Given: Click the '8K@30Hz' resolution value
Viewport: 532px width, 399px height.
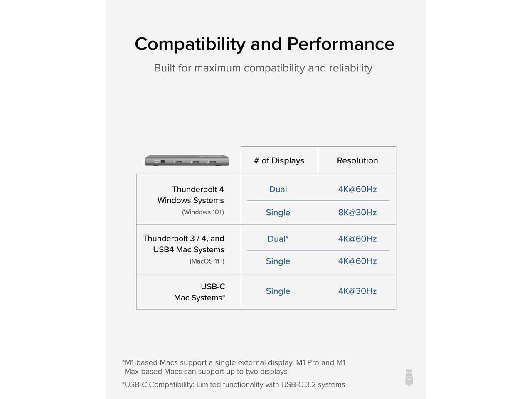Looking at the screenshot, I should point(357,212).
